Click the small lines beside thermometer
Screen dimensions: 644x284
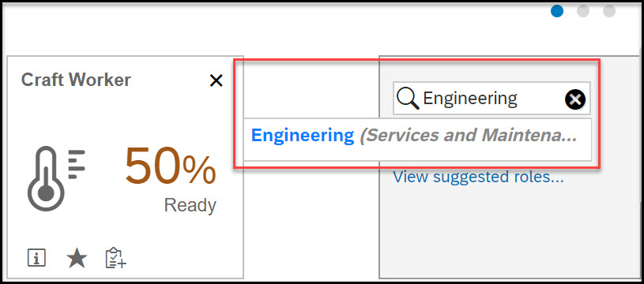coord(77,164)
